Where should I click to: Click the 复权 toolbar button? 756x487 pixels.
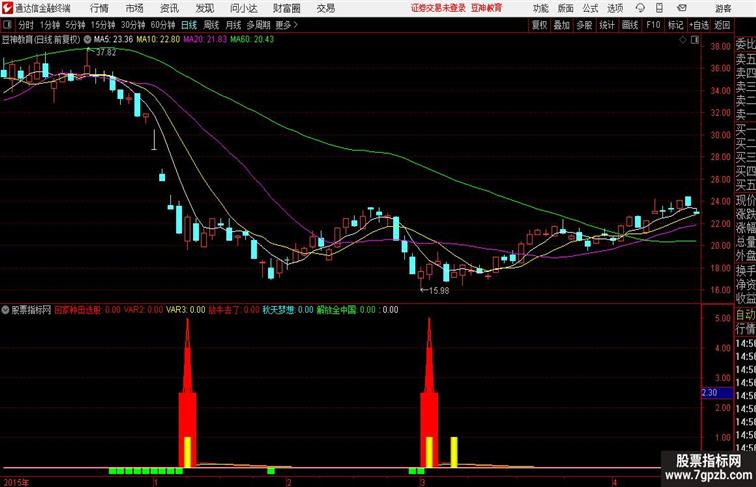coord(539,25)
